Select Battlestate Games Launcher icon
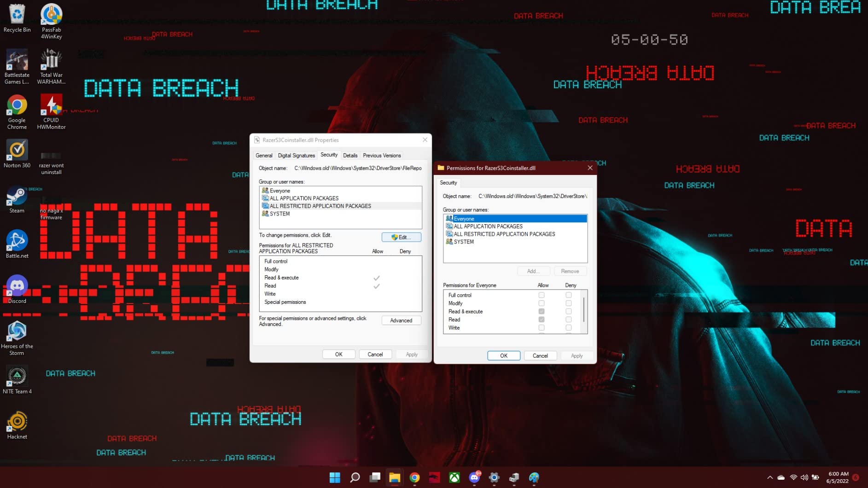The width and height of the screenshot is (868, 488). coord(17,67)
